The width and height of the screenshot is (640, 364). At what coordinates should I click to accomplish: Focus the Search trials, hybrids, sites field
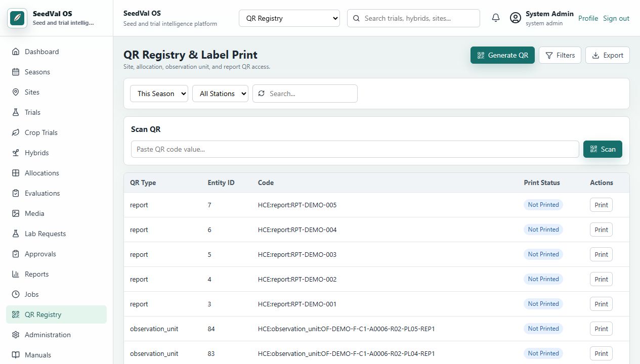413,18
